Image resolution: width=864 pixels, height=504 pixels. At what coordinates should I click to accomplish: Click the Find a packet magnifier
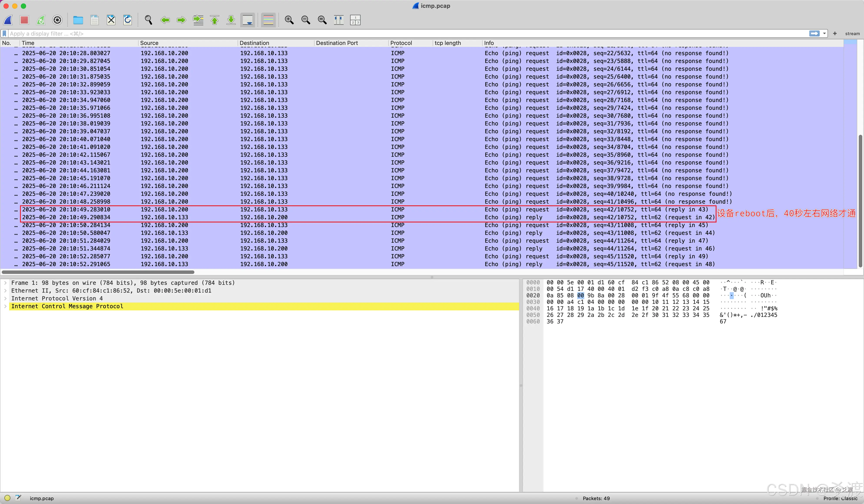148,20
